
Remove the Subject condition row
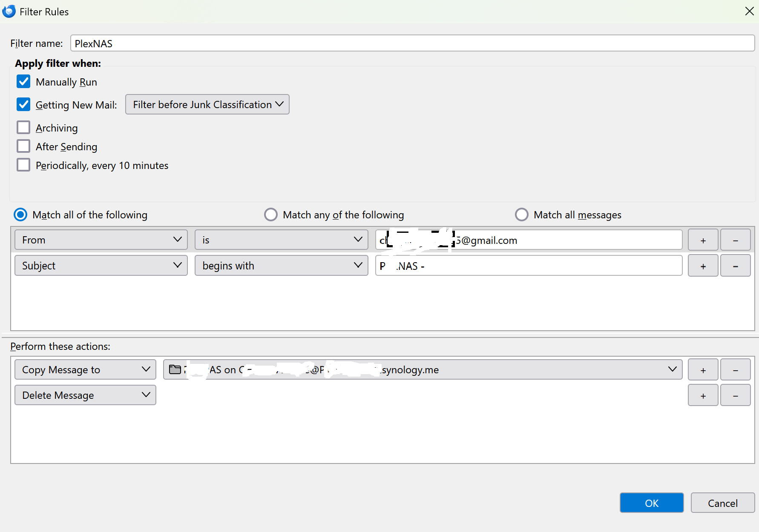tap(736, 266)
